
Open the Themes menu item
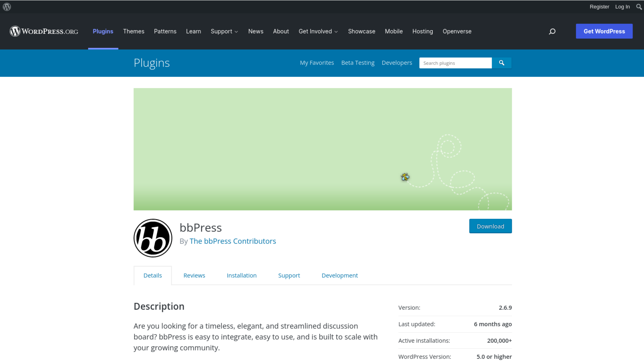[x=133, y=32]
